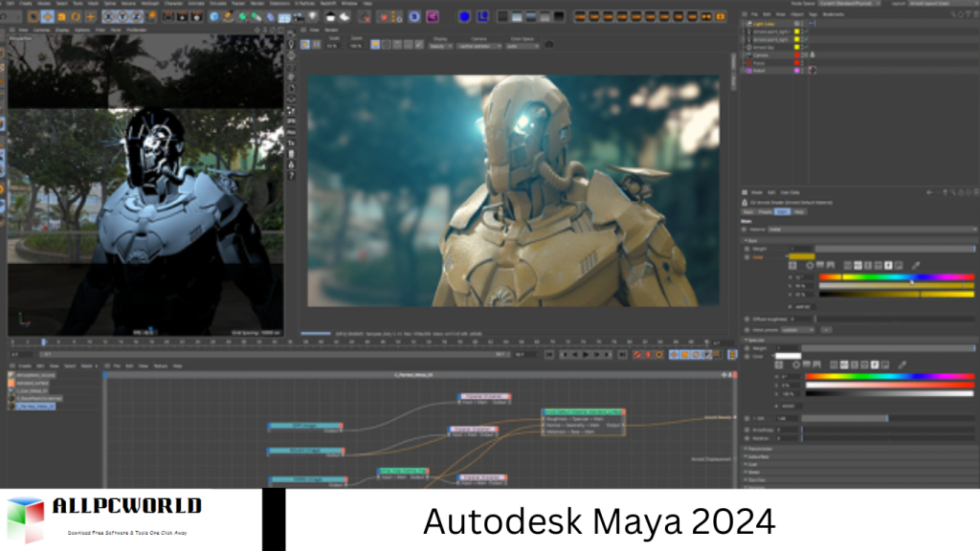Toggle the Y axis lock
This screenshot has width=980, height=551.
(x=122, y=17)
